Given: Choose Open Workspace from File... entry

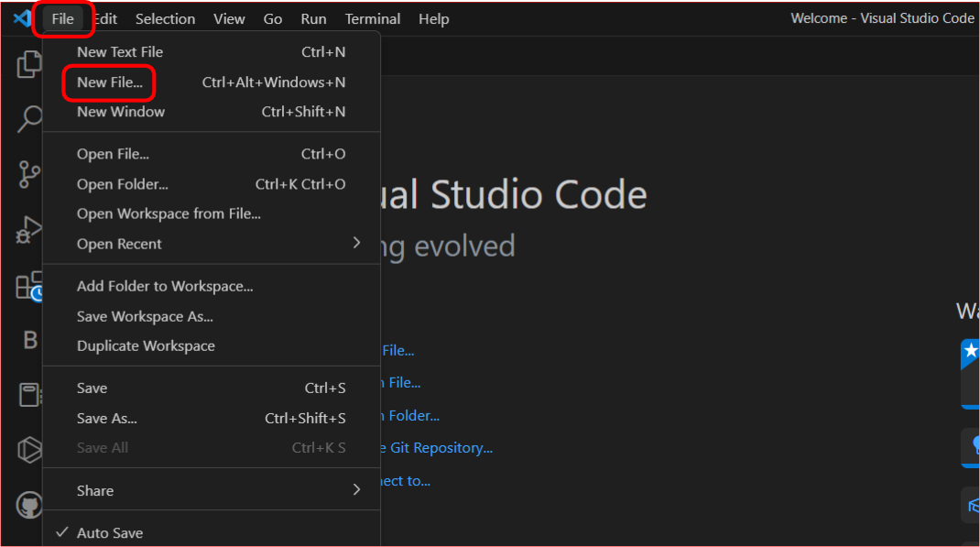Looking at the screenshot, I should tap(212, 213).
